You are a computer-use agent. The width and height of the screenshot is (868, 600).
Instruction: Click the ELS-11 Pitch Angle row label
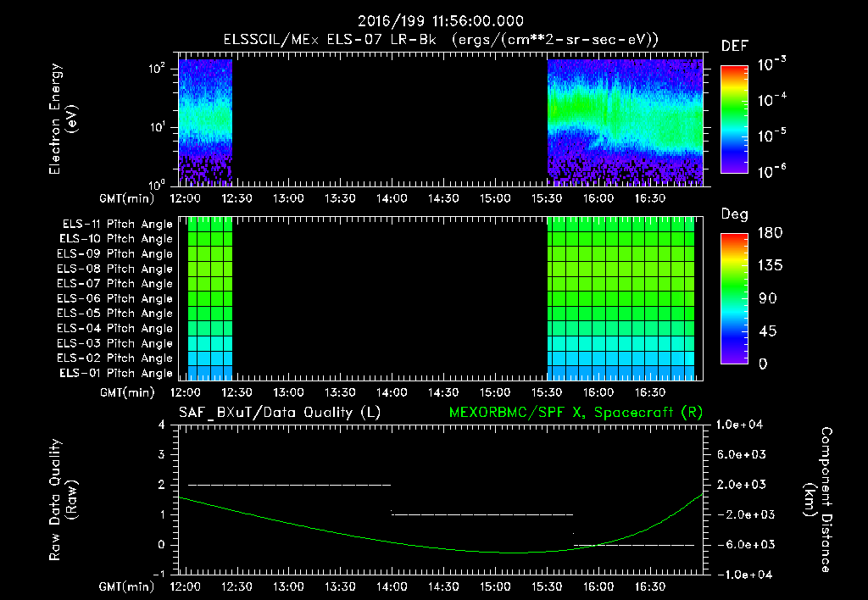pos(117,225)
